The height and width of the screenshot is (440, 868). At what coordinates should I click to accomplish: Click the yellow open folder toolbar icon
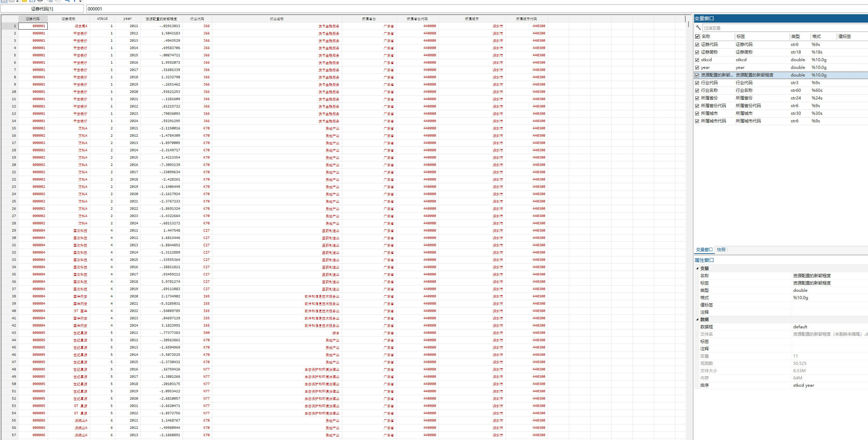(24, 1)
